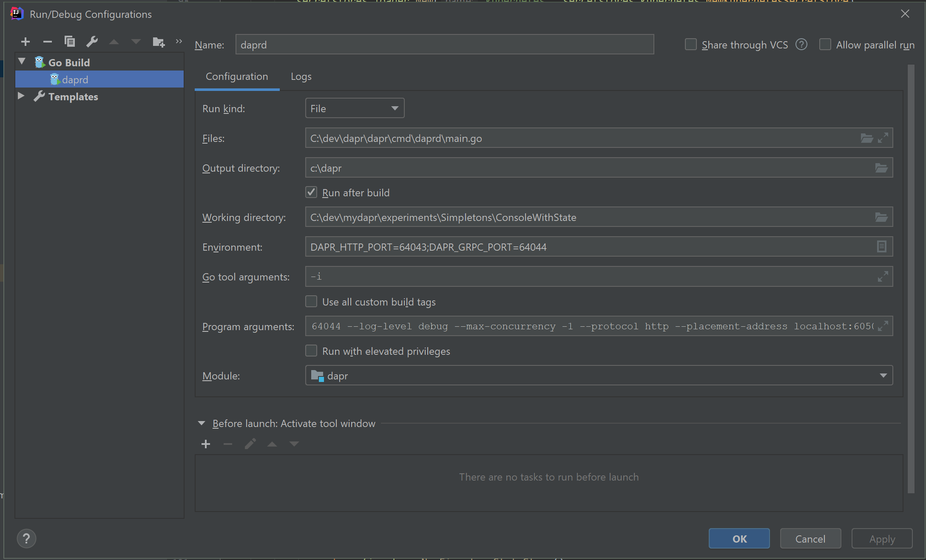The width and height of the screenshot is (926, 560).
Task: Collapse the Before launch section
Action: pyautogui.click(x=202, y=423)
